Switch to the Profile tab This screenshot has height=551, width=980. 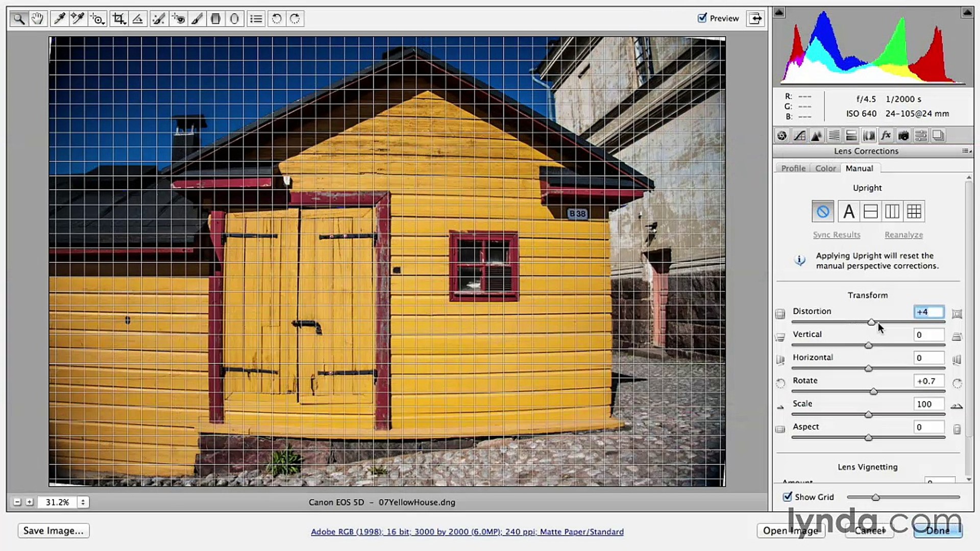tap(793, 168)
